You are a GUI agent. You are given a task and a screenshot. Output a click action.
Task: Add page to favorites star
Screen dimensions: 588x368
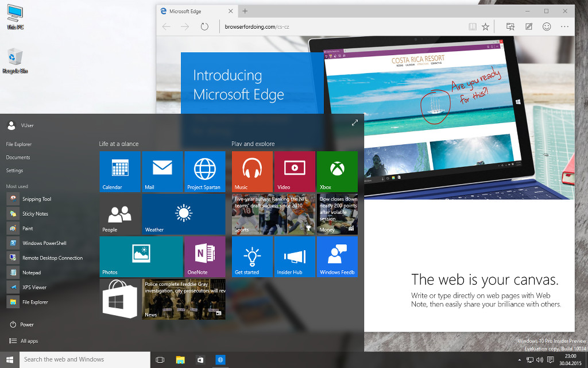point(486,26)
